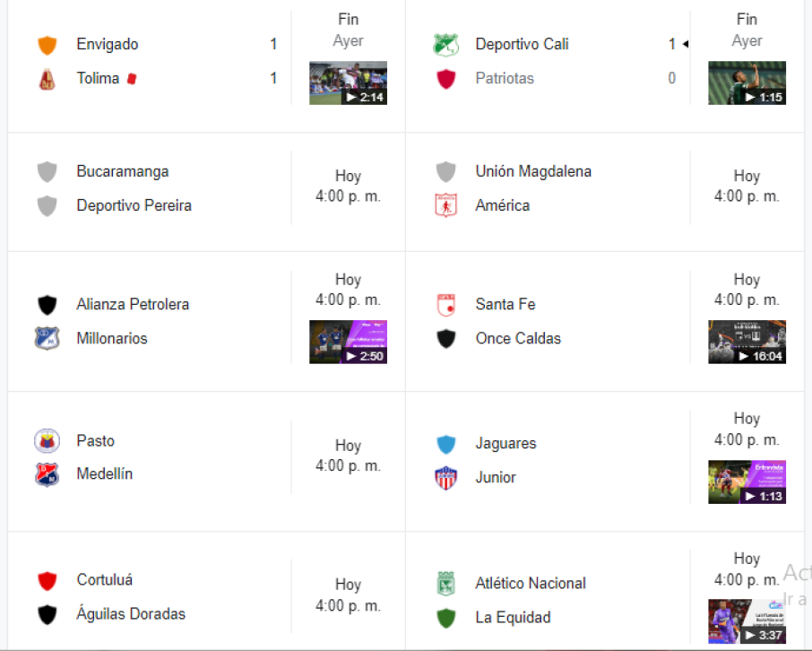Image resolution: width=812 pixels, height=651 pixels.
Task: Click the Deportivo Cali green crest
Action: pyautogui.click(x=445, y=45)
